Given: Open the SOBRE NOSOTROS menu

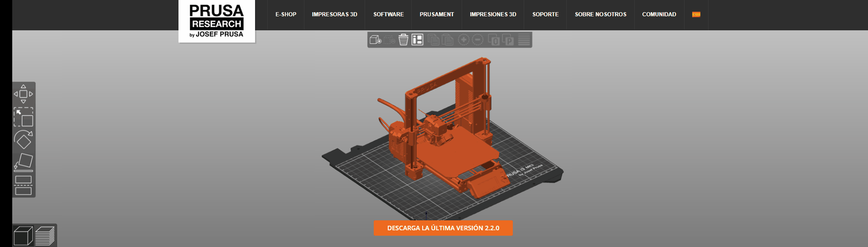Looking at the screenshot, I should 601,14.
